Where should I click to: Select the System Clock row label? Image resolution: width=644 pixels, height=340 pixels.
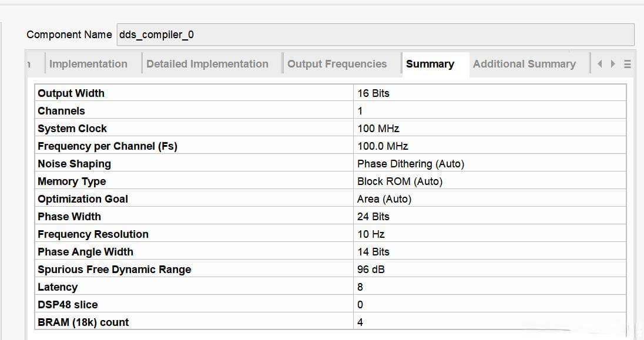click(x=72, y=129)
